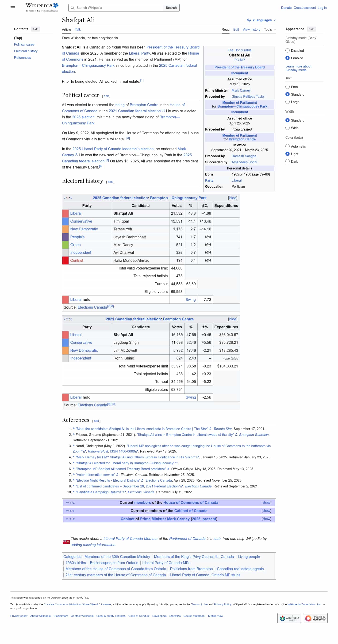Collapse the 2025 election results table
This screenshot has height=644, width=338.
coord(232,198)
